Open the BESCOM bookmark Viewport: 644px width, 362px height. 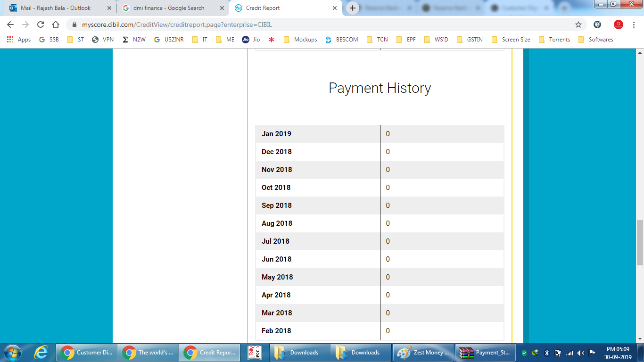point(342,40)
